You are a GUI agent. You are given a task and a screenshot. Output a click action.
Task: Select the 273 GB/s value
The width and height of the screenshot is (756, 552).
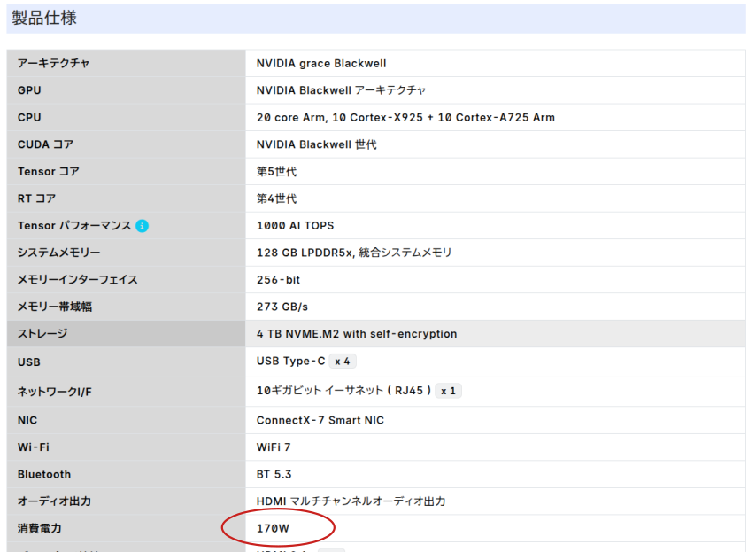tap(282, 307)
